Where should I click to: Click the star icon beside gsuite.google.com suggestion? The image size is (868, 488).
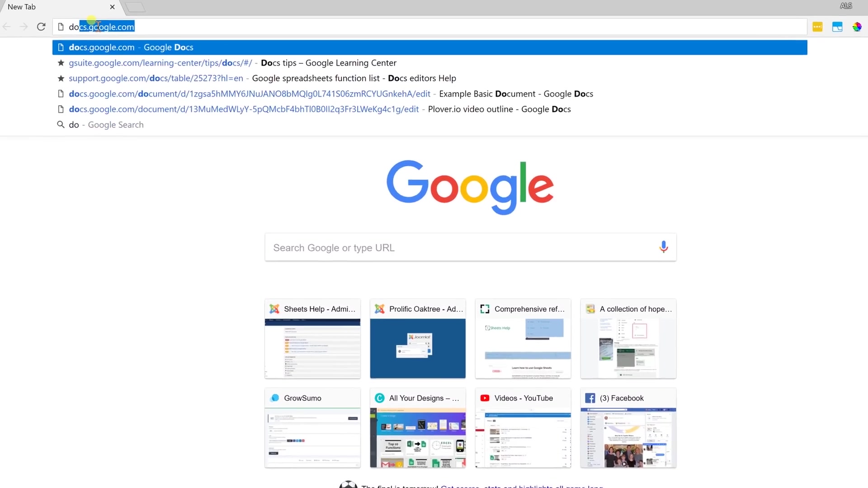pos(61,63)
